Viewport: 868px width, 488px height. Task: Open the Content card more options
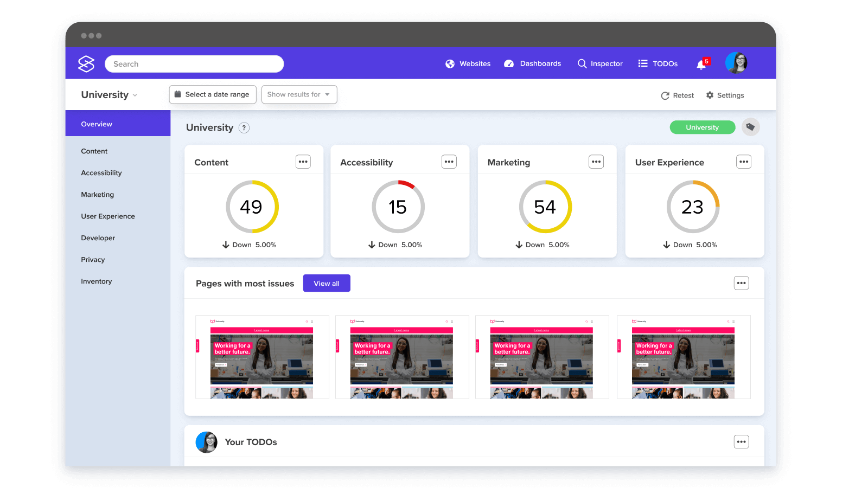coord(303,162)
